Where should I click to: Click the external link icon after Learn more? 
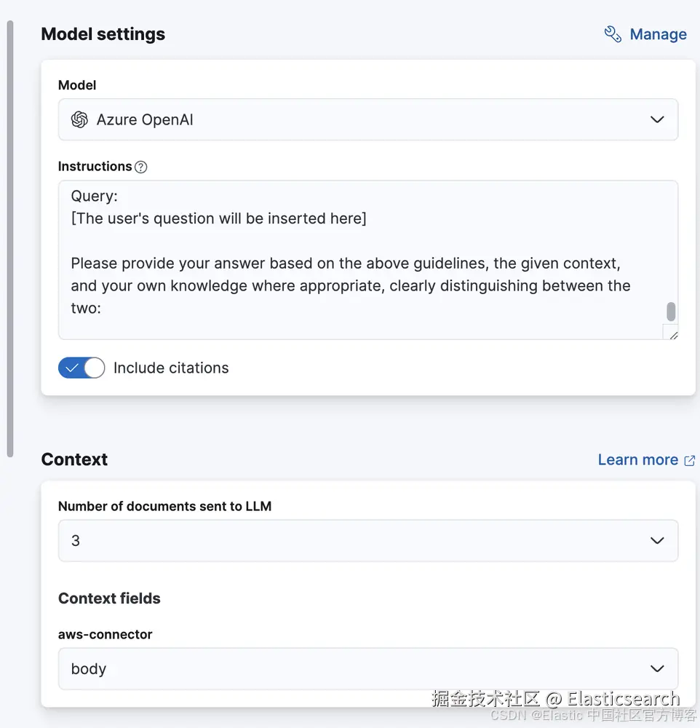tap(690, 460)
